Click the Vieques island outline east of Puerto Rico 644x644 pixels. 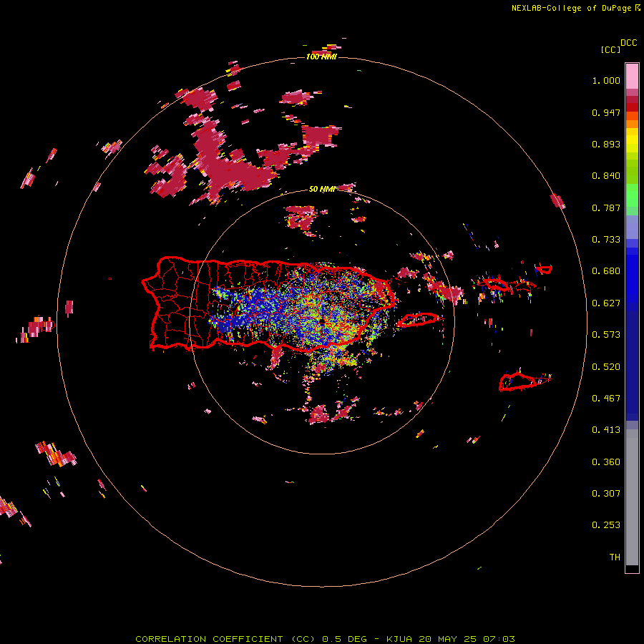pos(419,320)
